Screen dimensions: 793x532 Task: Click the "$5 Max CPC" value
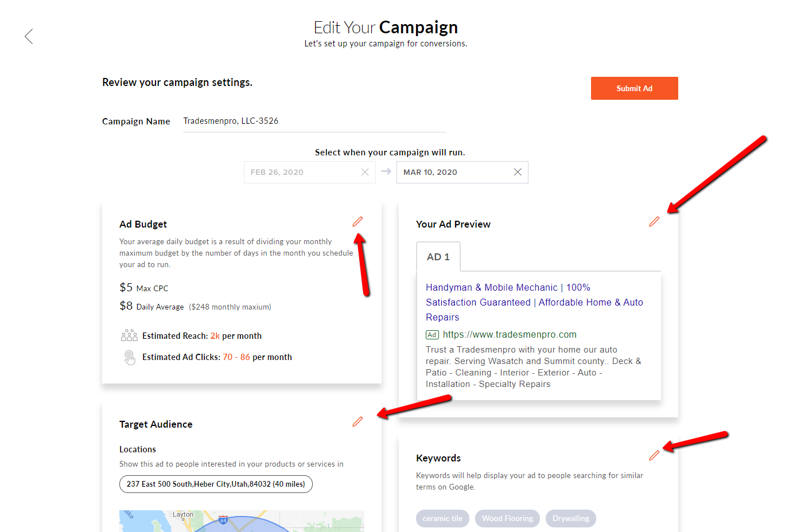pos(144,288)
